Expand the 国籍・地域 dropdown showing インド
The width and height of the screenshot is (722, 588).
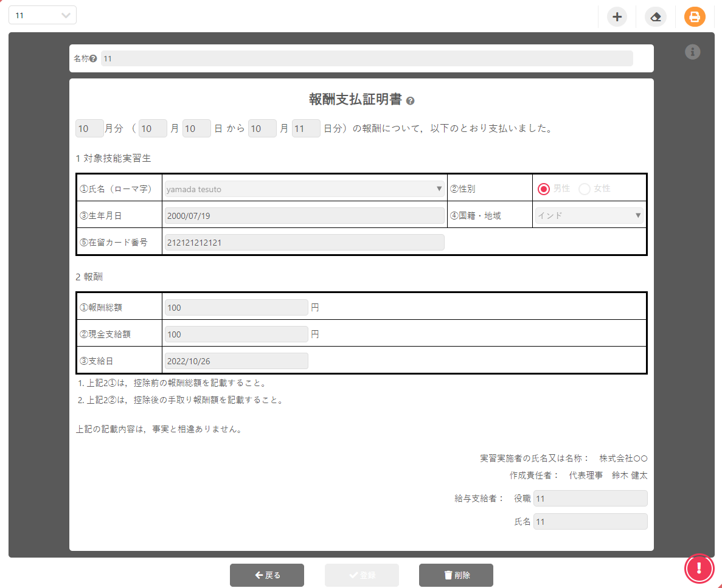click(589, 215)
